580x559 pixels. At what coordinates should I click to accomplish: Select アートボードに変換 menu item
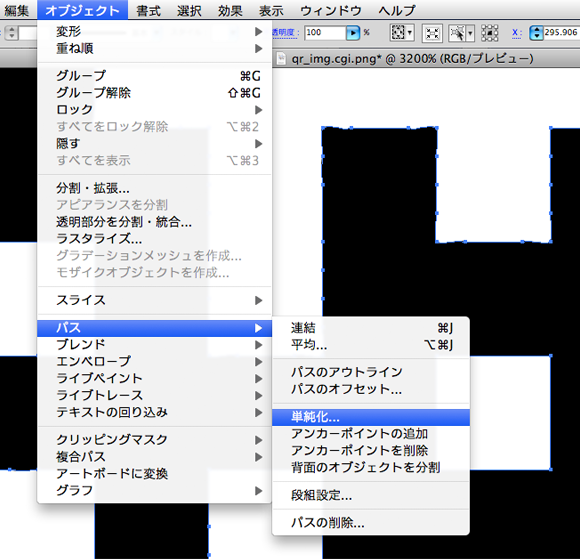coord(155,474)
